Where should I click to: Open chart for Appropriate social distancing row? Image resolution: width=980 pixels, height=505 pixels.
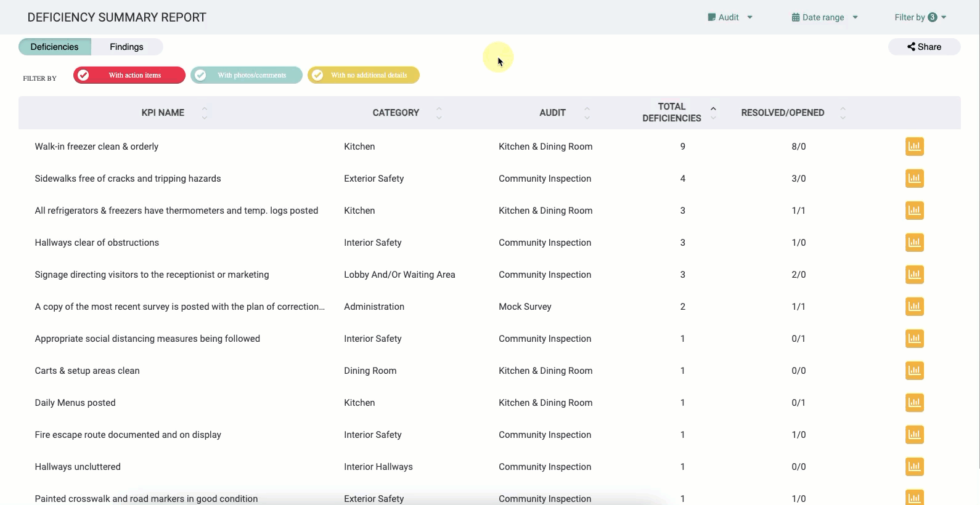(914, 339)
